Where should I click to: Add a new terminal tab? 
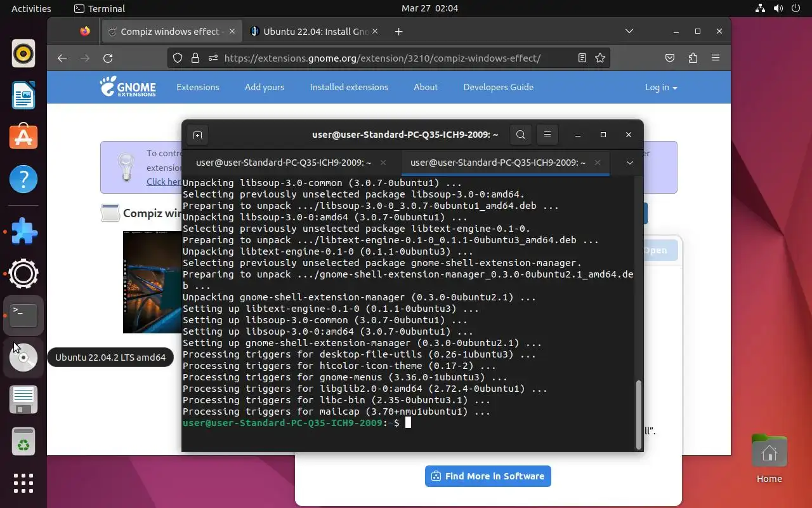tap(197, 135)
